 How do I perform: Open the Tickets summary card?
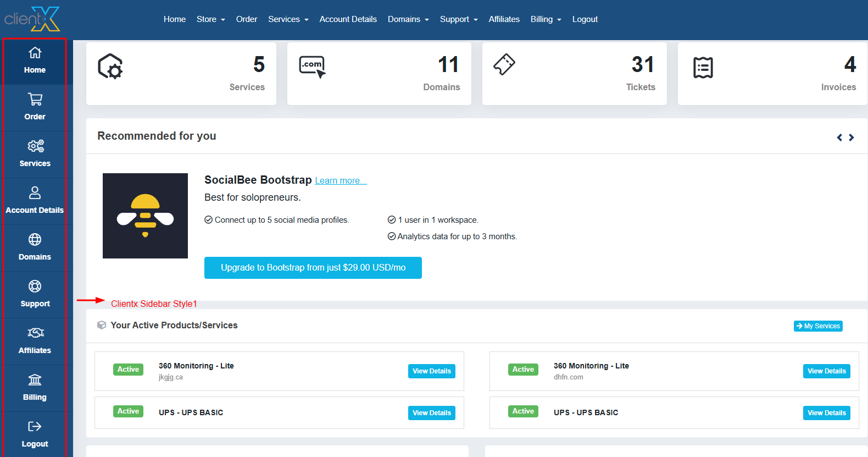pos(574,74)
